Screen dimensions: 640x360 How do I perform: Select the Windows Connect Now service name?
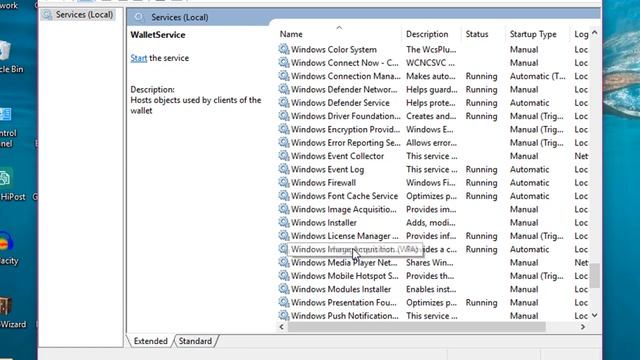[x=345, y=63]
